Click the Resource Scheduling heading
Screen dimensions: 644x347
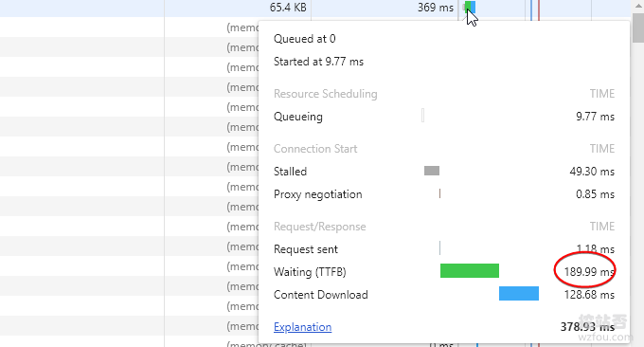(x=325, y=94)
